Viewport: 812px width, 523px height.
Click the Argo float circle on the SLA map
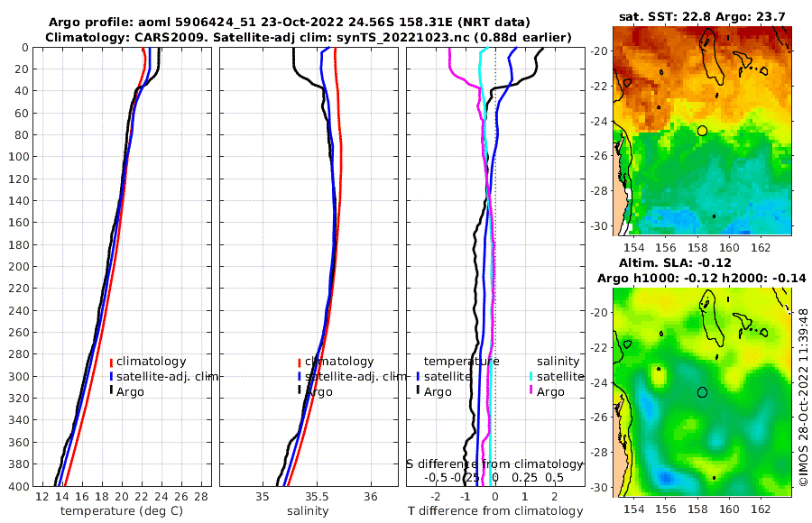702,392
